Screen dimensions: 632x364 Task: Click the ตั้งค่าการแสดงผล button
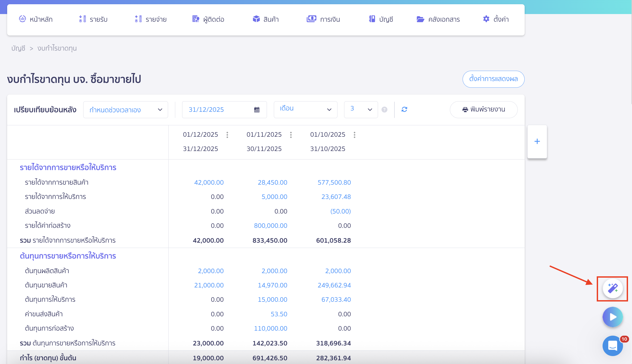494,79
